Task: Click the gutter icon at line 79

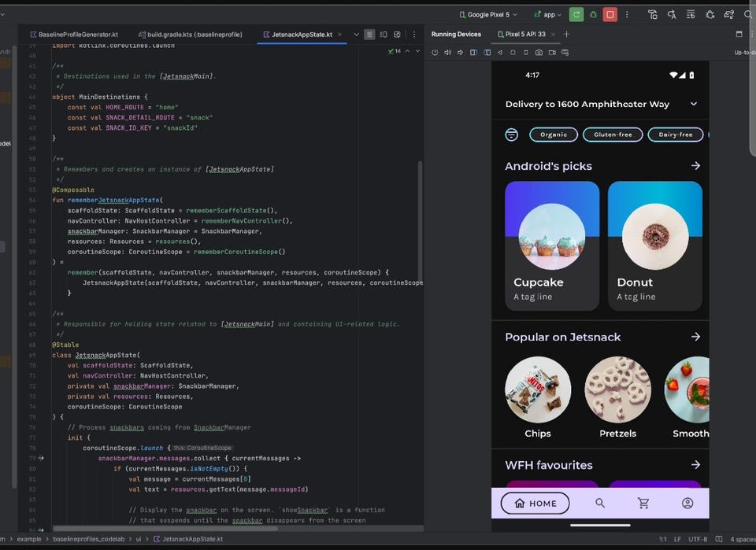Action: 41,458
